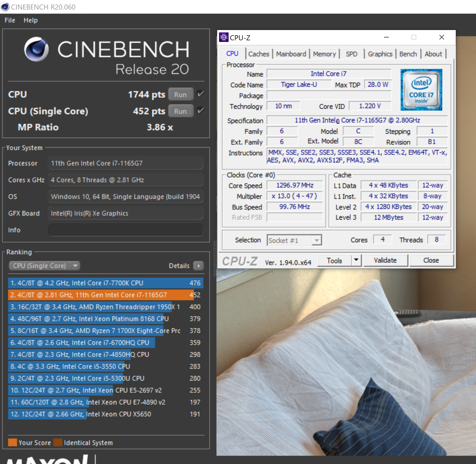
Task: Open ranking Details arrow icon
Action: [x=199, y=266]
